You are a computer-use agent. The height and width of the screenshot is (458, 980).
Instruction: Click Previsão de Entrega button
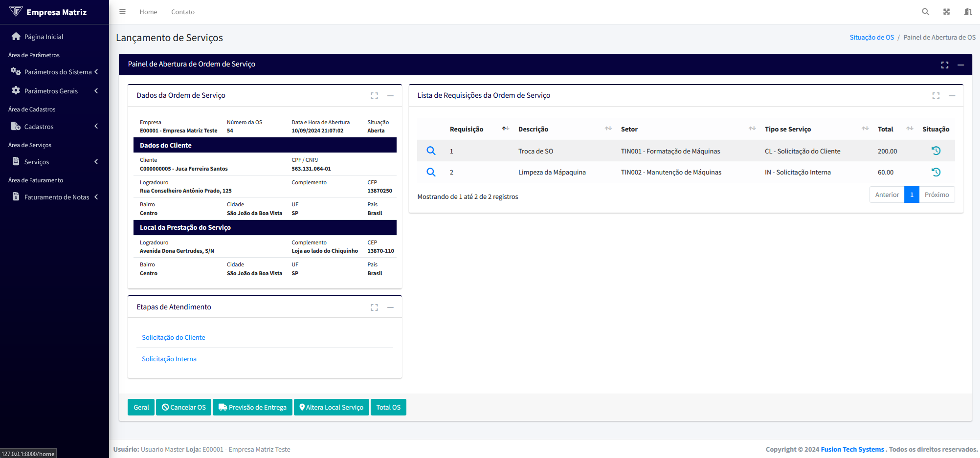(253, 407)
